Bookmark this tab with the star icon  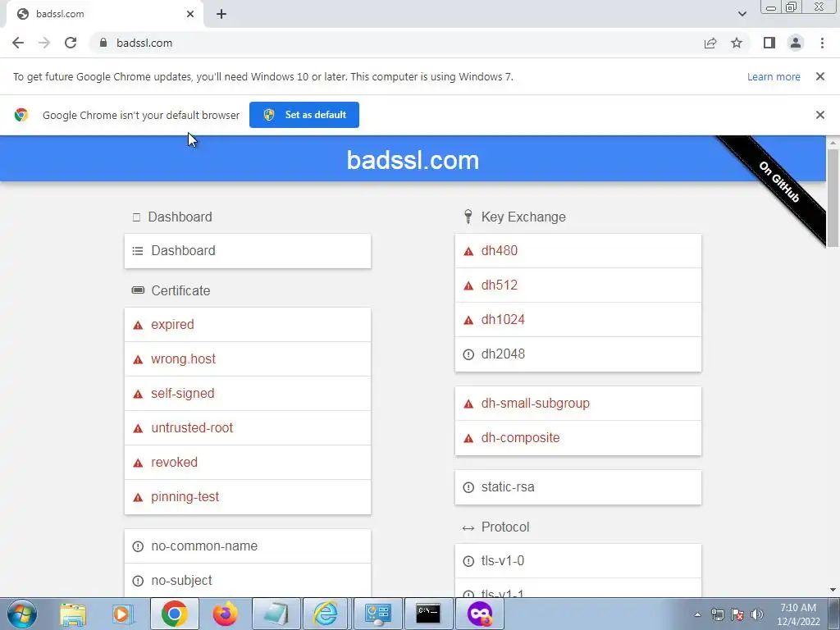tap(737, 43)
